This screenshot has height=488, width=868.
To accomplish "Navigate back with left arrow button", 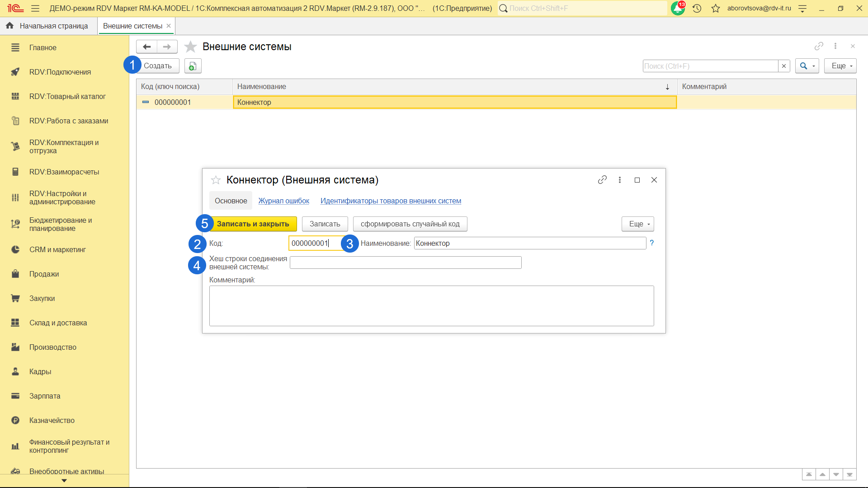I will (146, 47).
